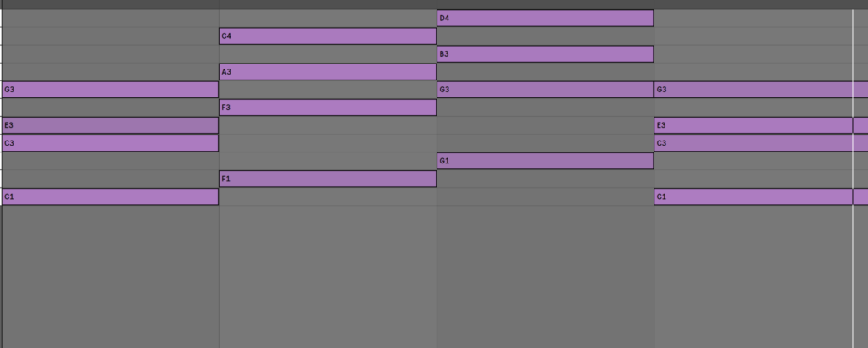Image resolution: width=868 pixels, height=348 pixels.
Task: Click the E3 note in the last chord
Action: [x=753, y=125]
